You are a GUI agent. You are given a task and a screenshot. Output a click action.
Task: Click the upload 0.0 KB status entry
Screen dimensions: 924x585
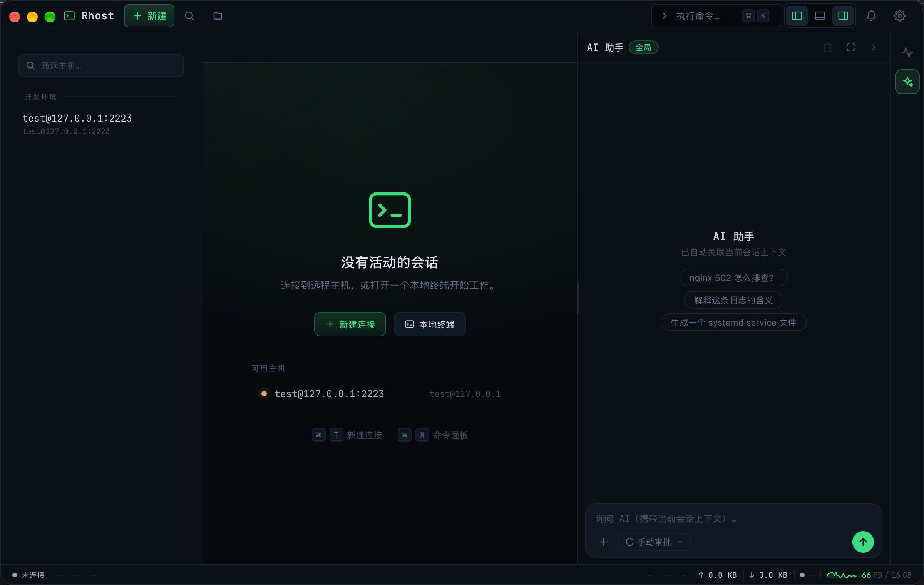[x=718, y=575]
